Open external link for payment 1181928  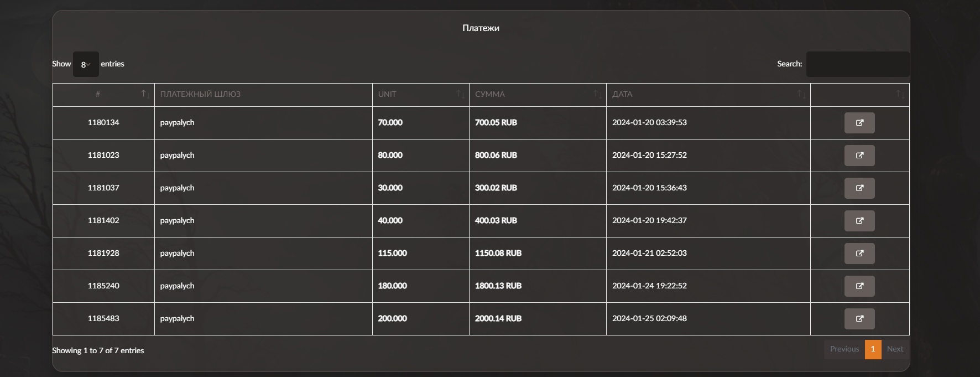click(859, 254)
